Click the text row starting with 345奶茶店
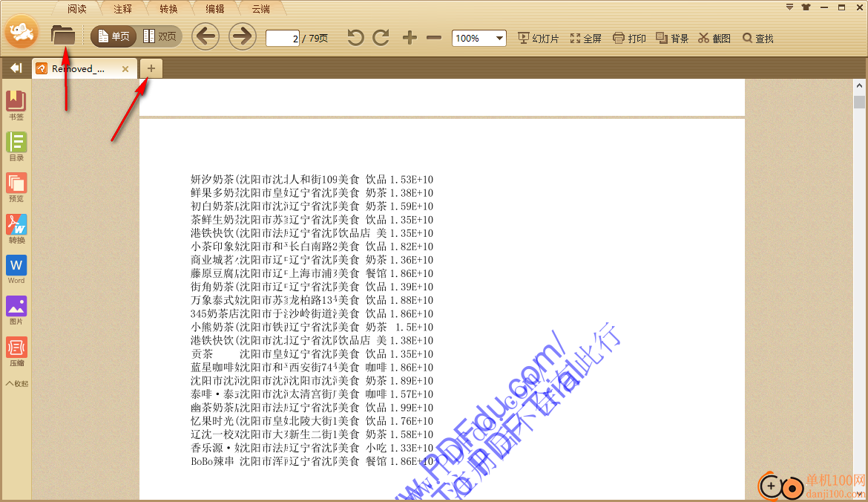Image resolution: width=868 pixels, height=502 pixels. (312, 313)
